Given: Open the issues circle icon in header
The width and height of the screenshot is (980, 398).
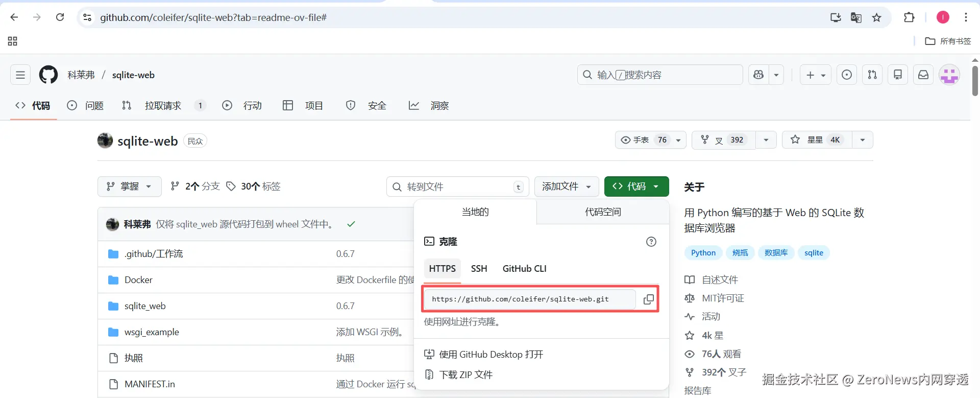Looking at the screenshot, I should pyautogui.click(x=847, y=75).
